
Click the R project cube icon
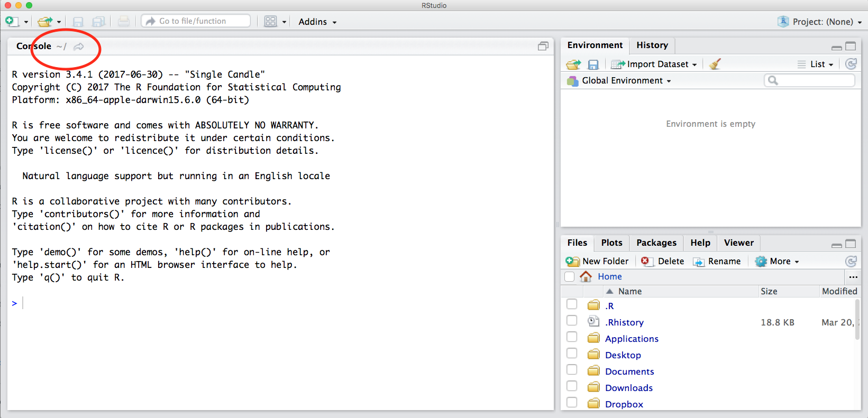click(x=783, y=21)
